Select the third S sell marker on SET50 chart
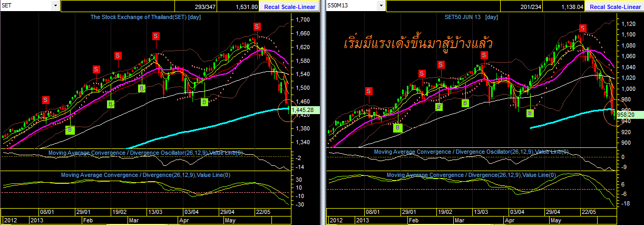644x225 pixels. [441, 64]
